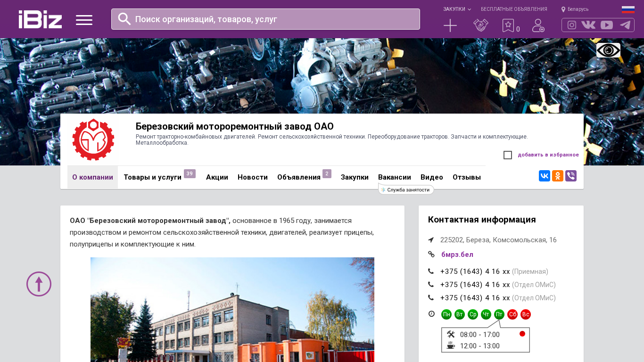The width and height of the screenshot is (644, 362).
Task: Click the red gear company logo
Action: coord(93,140)
